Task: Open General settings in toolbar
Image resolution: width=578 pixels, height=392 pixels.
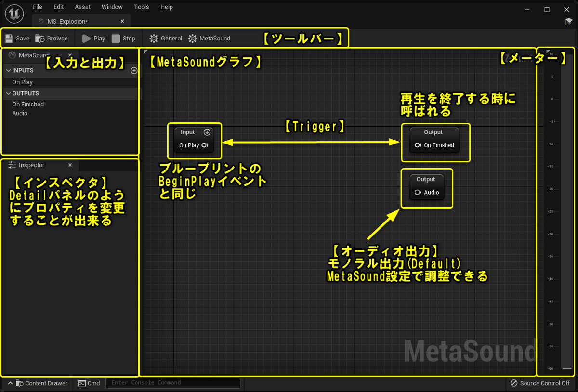Action: tap(166, 39)
